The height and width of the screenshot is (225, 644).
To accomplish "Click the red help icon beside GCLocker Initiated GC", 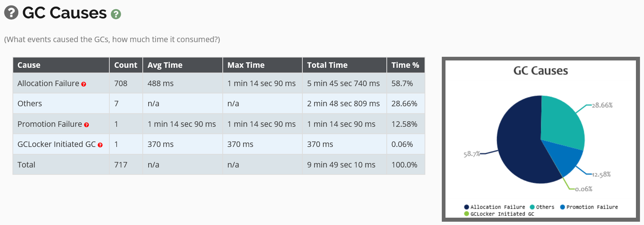I will click(100, 145).
